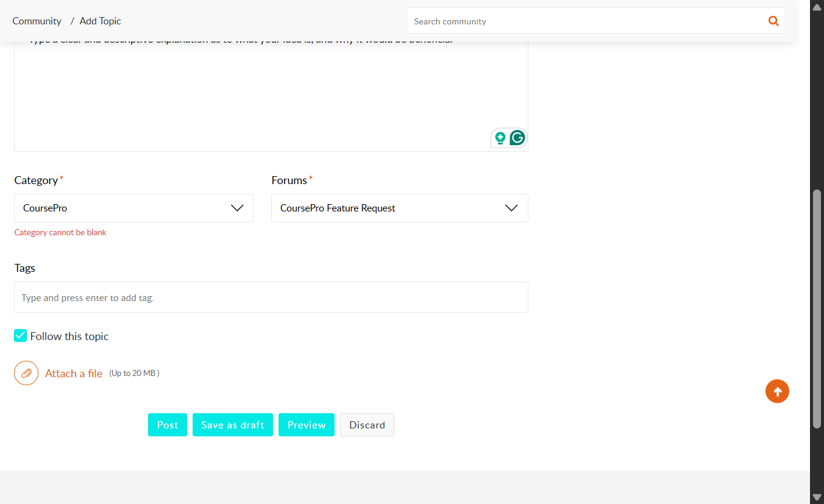
Task: Click the Add Topic breadcrumb text
Action: point(101,21)
